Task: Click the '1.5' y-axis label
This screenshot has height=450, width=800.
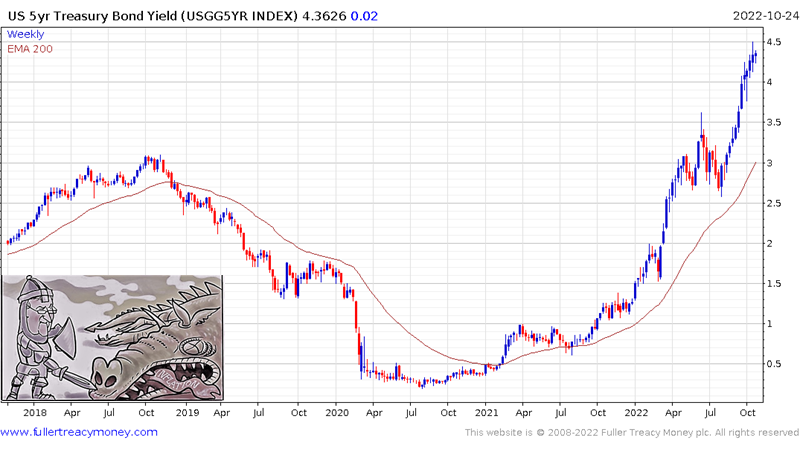Action: point(773,284)
